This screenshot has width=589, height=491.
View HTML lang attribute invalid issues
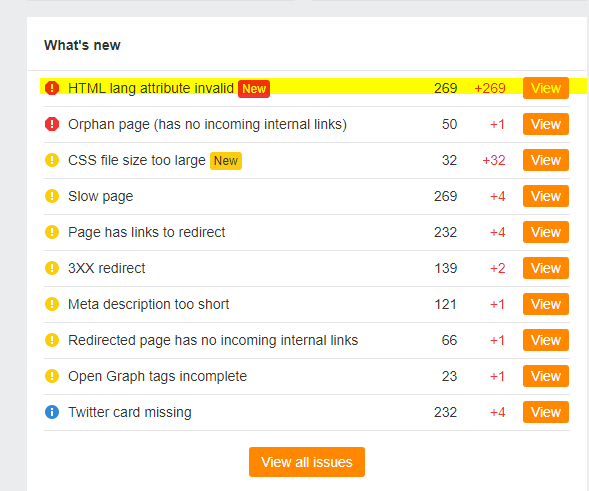tap(545, 88)
